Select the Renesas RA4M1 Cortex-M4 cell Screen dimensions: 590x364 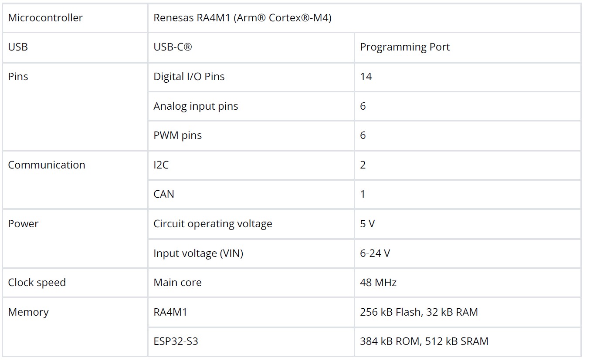coord(242,18)
